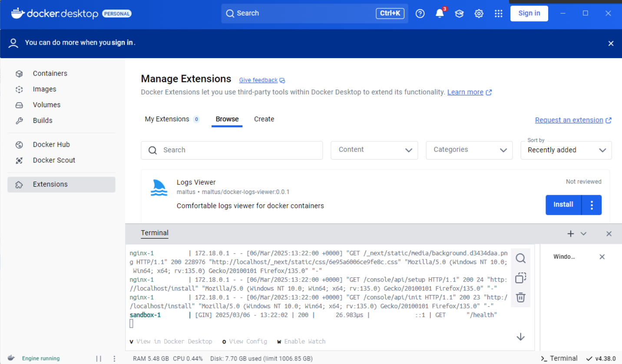This screenshot has height=364, width=622.
Task: Click the Sign in button
Action: (x=529, y=13)
